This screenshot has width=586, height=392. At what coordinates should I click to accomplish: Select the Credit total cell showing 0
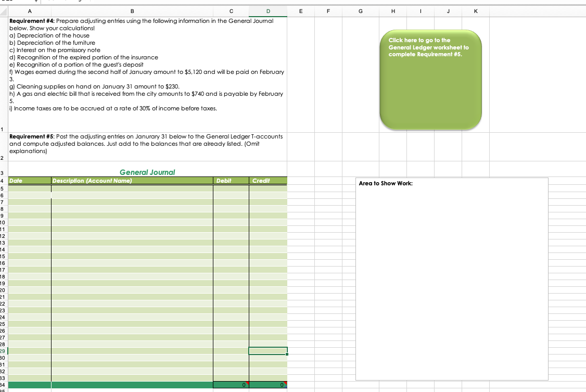(267, 384)
